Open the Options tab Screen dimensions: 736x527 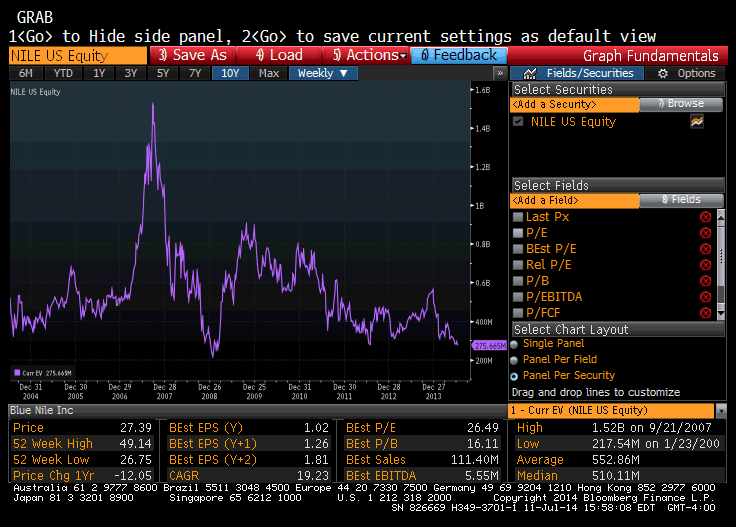click(685, 73)
